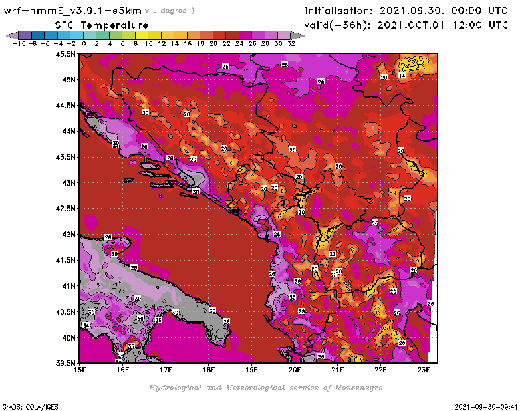The width and height of the screenshot is (532, 411).
Task: Click the '15E' longitude label
Action: pyautogui.click(x=80, y=370)
